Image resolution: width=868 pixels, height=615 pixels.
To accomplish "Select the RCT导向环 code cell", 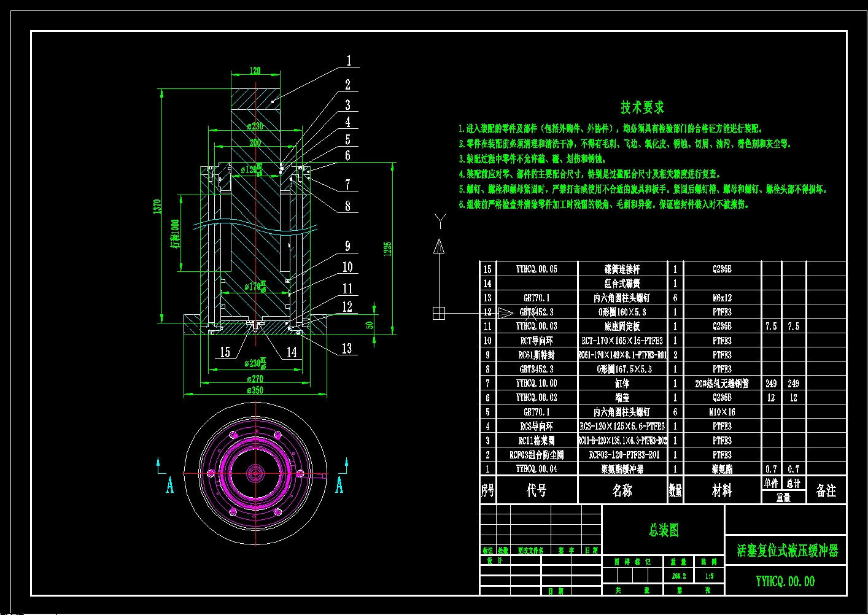I will coord(537,341).
